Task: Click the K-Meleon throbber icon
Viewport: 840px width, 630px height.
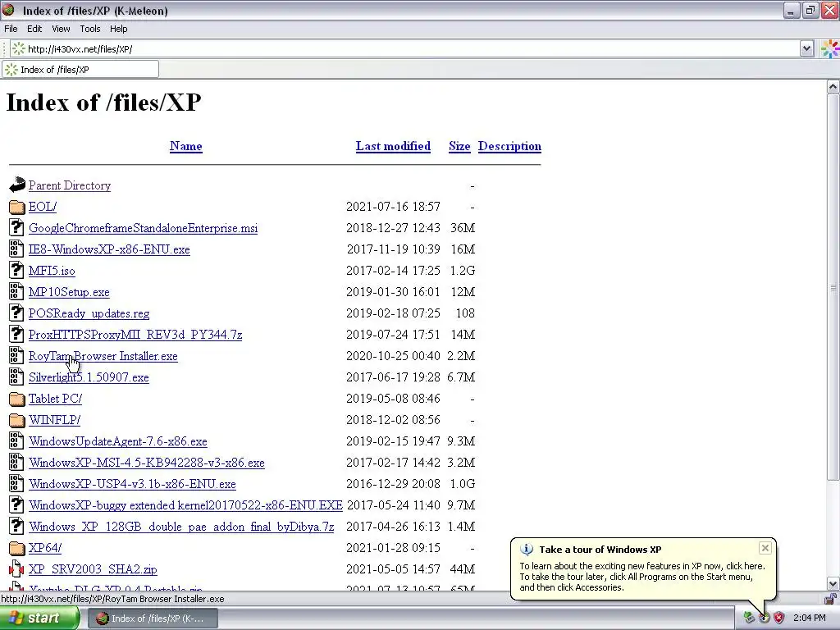Action: [x=830, y=49]
